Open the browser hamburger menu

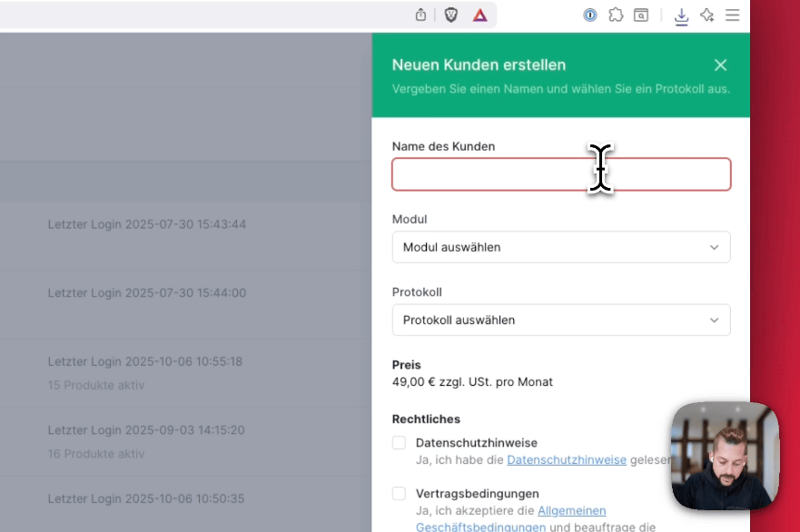coord(732,15)
